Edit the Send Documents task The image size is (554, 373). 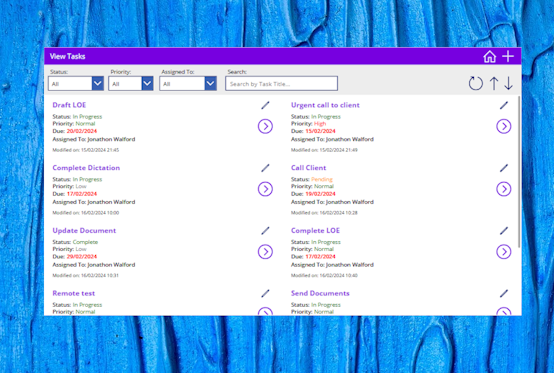point(504,294)
